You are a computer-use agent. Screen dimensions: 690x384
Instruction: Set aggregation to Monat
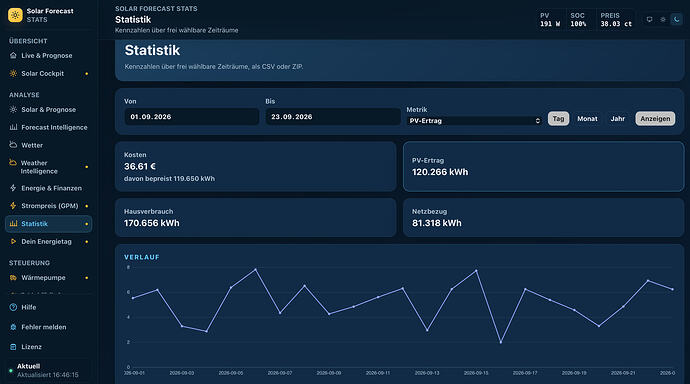(x=587, y=119)
